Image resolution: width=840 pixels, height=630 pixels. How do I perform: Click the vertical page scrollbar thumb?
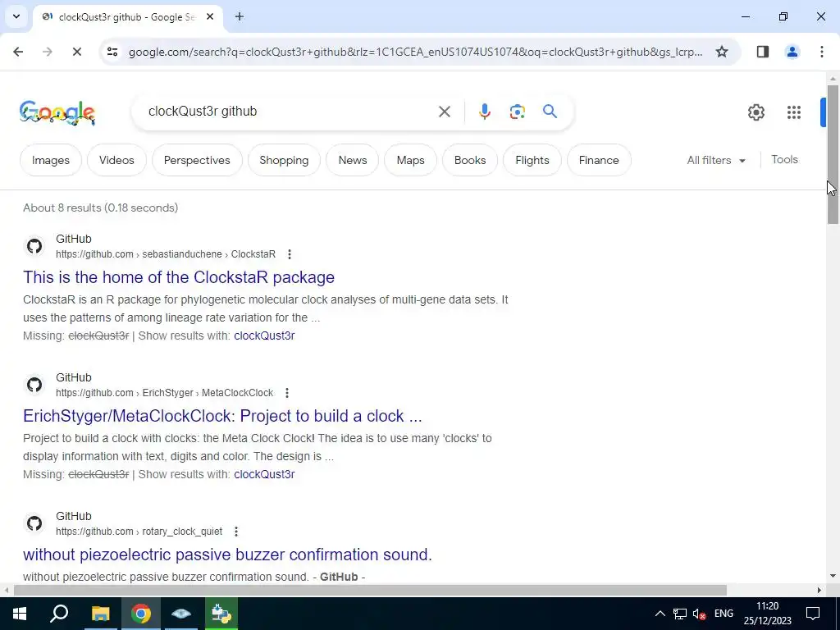(833, 153)
